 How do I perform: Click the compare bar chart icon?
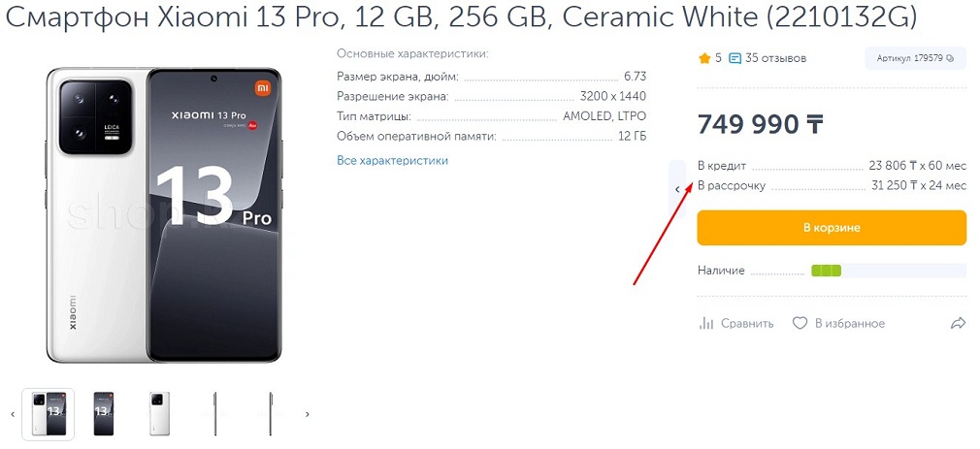point(706,323)
